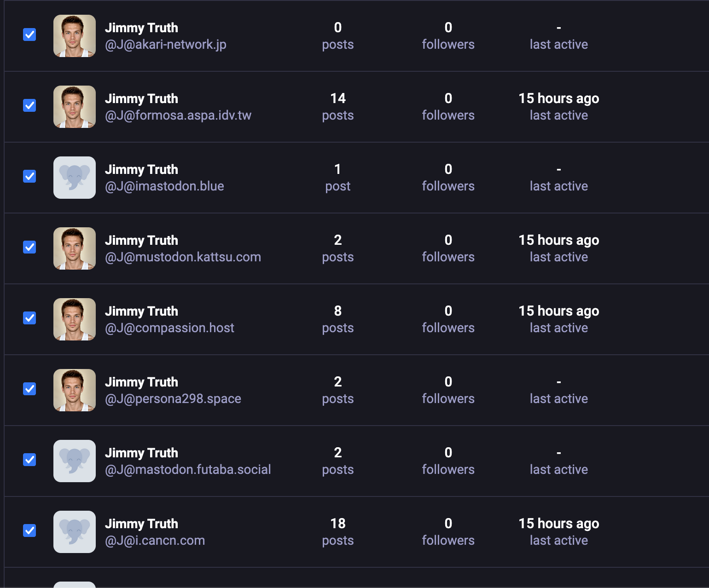Open the @J@compassion.host handle link
The width and height of the screenshot is (709, 588).
(x=169, y=328)
